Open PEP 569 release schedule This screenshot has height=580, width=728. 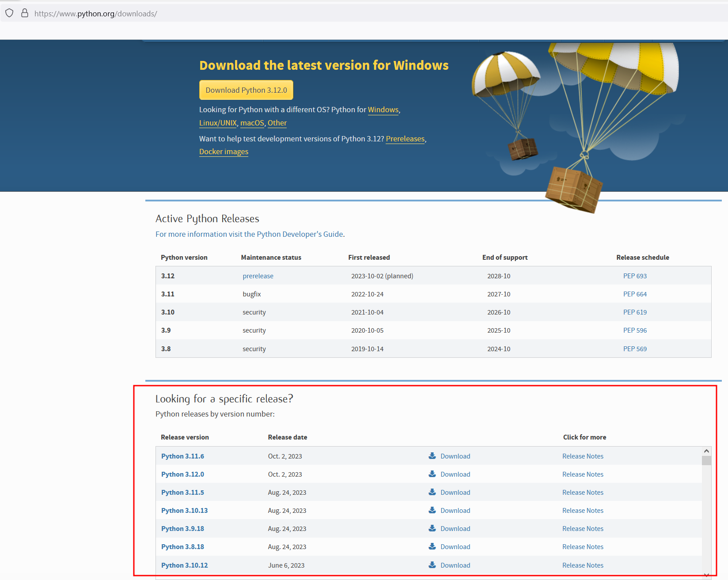click(x=635, y=349)
